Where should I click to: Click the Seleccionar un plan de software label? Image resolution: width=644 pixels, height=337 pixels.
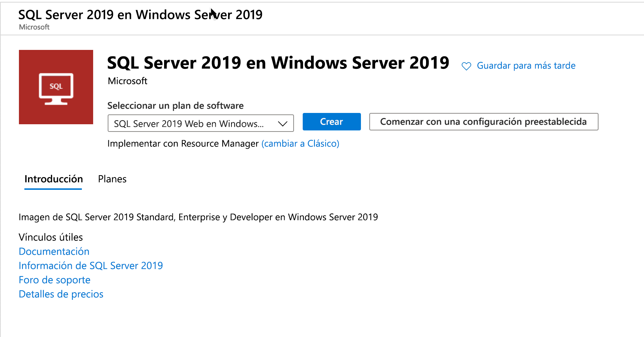click(175, 106)
